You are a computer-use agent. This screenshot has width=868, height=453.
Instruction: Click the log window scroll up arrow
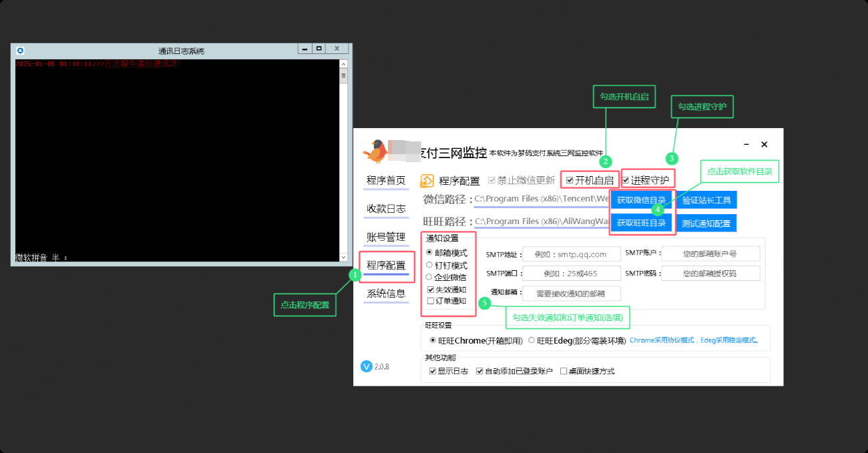tap(343, 65)
